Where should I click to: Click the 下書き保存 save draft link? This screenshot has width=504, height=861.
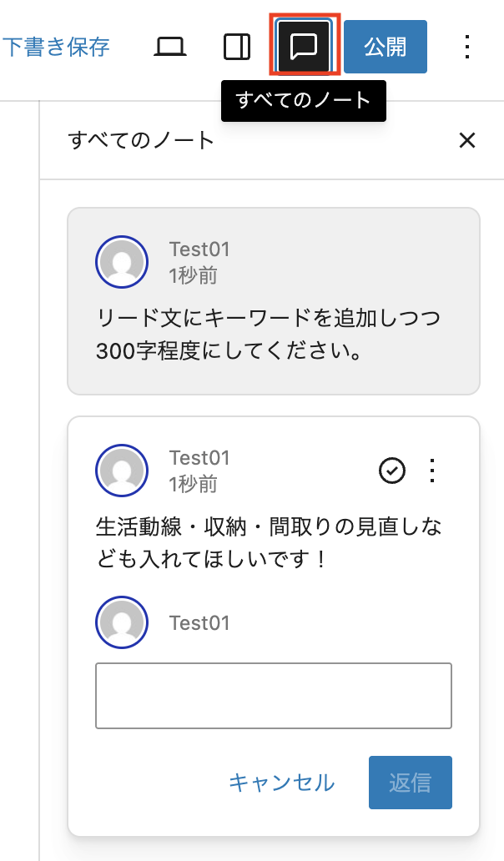[x=56, y=47]
